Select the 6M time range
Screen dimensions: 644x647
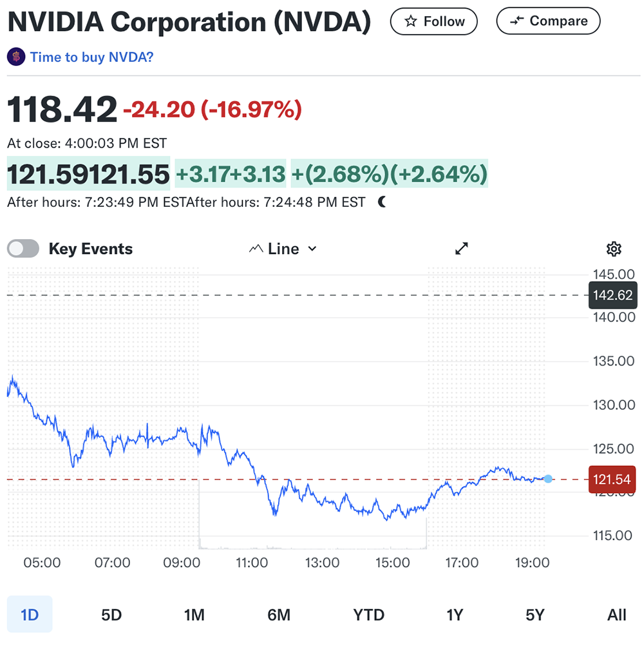point(279,615)
